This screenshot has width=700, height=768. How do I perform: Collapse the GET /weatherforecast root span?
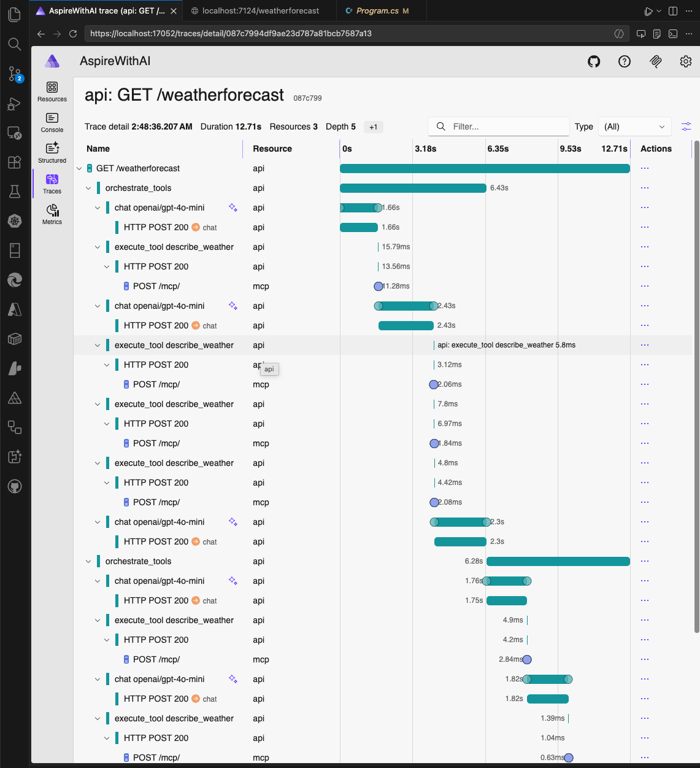pos(79,168)
